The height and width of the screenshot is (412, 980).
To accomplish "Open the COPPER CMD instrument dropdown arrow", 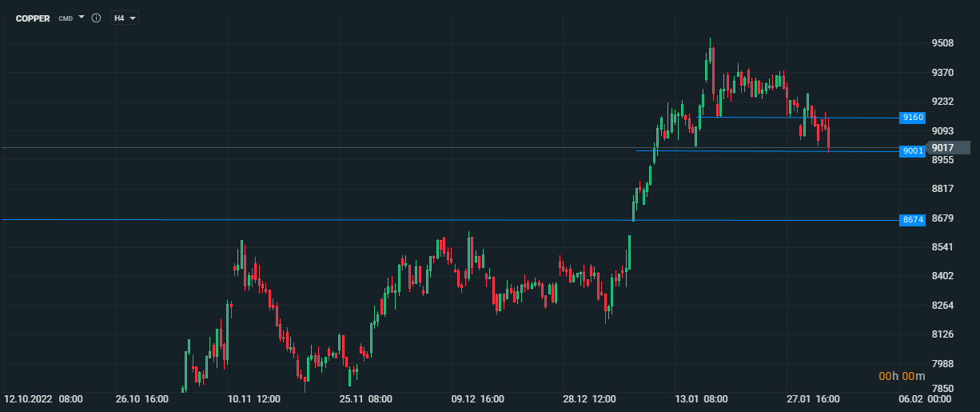I will pos(82,17).
